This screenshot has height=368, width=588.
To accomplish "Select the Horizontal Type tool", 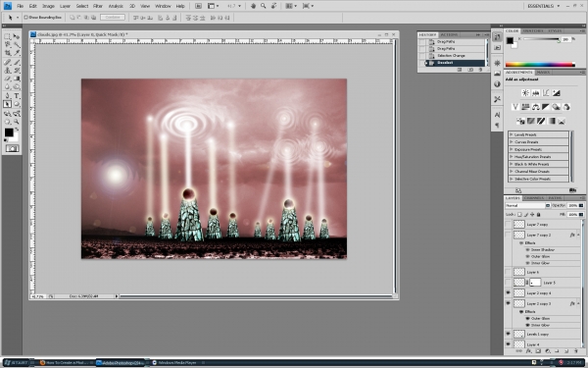I will 17,96.
